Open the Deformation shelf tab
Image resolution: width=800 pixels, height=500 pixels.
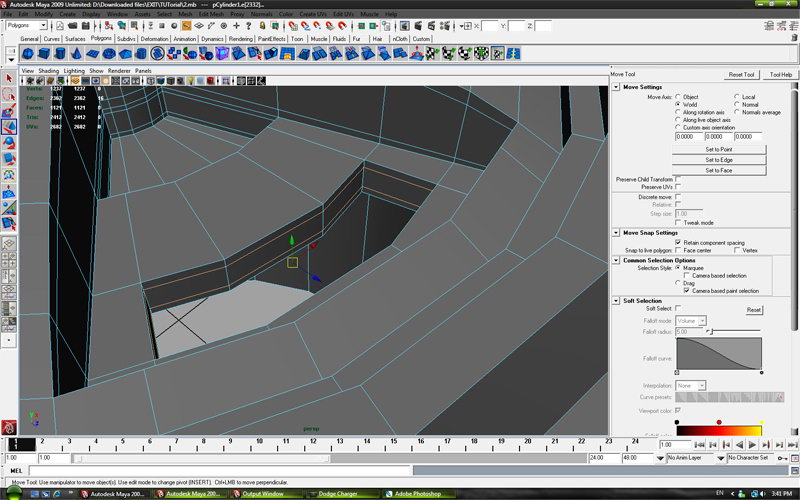[155, 39]
